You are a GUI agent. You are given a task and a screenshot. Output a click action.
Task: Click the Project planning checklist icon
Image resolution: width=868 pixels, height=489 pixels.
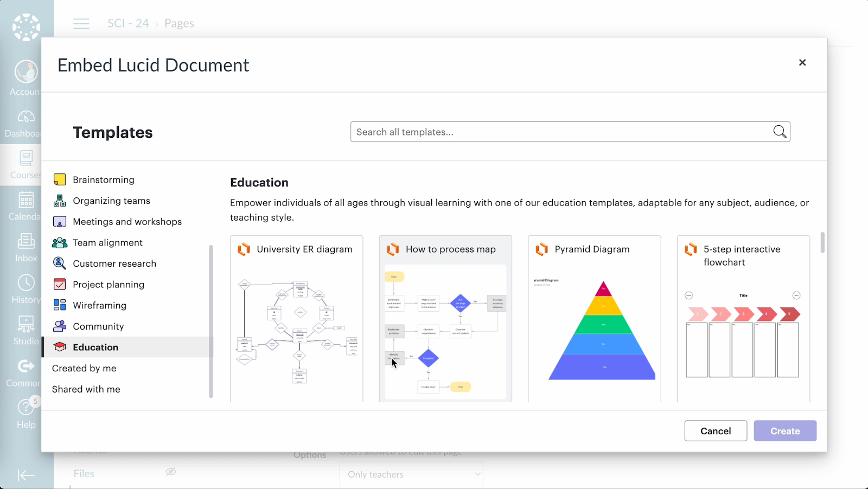[x=60, y=284]
